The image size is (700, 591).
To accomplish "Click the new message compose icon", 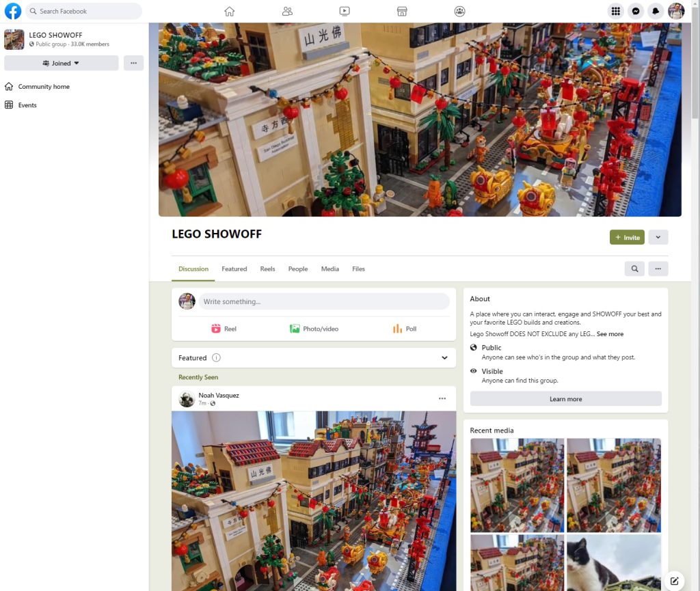I will click(674, 581).
